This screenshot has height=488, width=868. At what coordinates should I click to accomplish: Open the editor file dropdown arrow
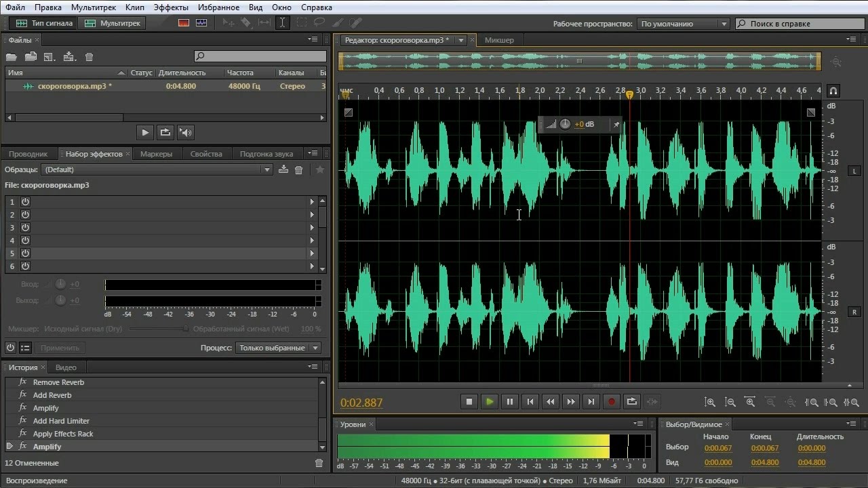pyautogui.click(x=461, y=40)
